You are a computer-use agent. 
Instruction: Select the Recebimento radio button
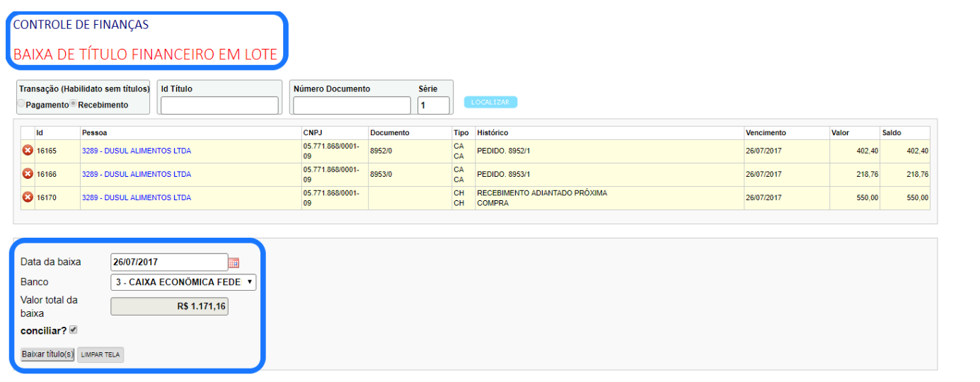pos(74,105)
